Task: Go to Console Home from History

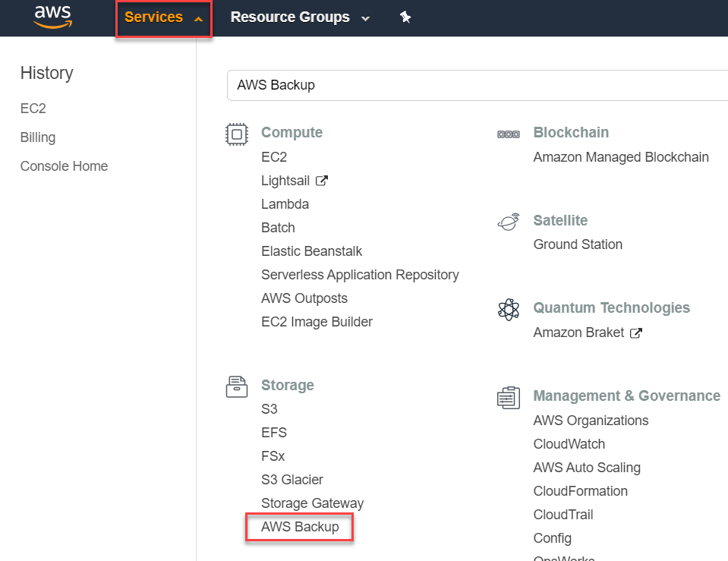Action: tap(64, 165)
